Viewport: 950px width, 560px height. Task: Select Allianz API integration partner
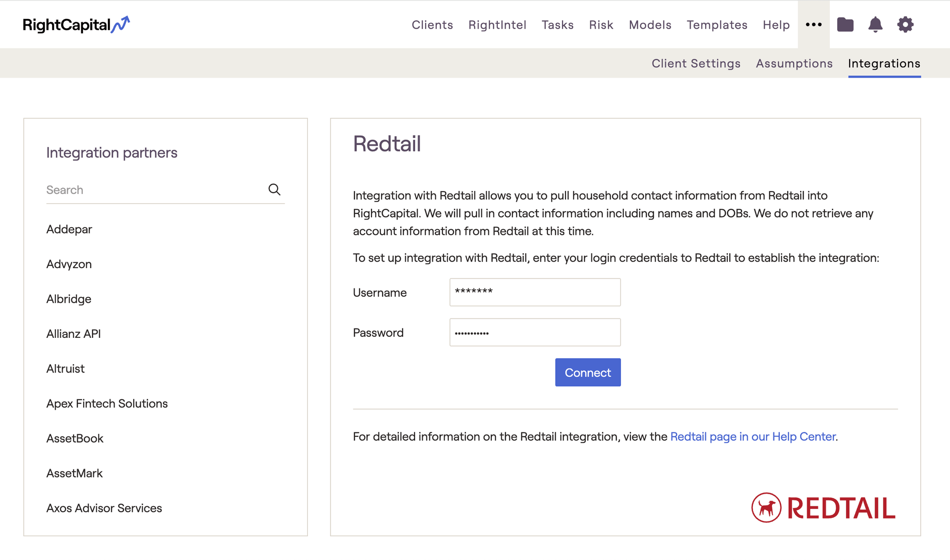[74, 334]
